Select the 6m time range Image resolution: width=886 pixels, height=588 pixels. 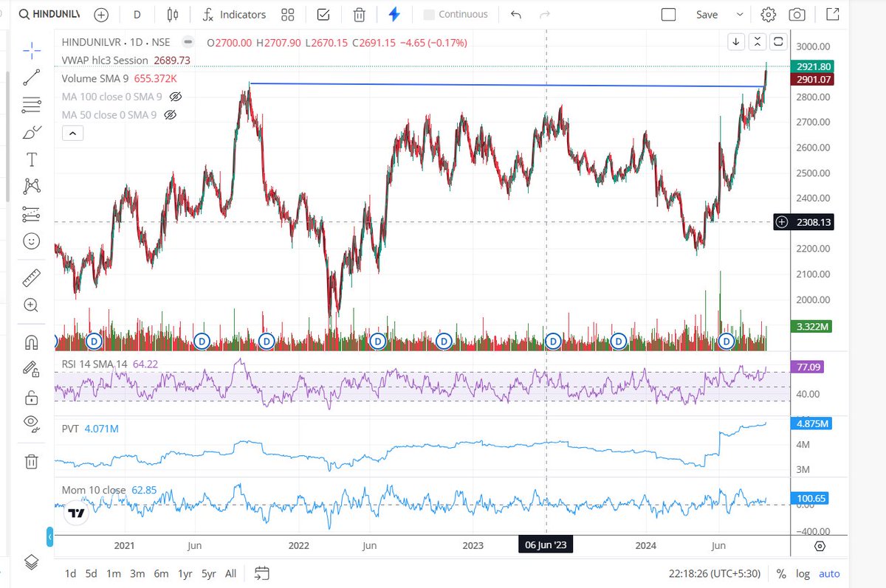click(161, 574)
